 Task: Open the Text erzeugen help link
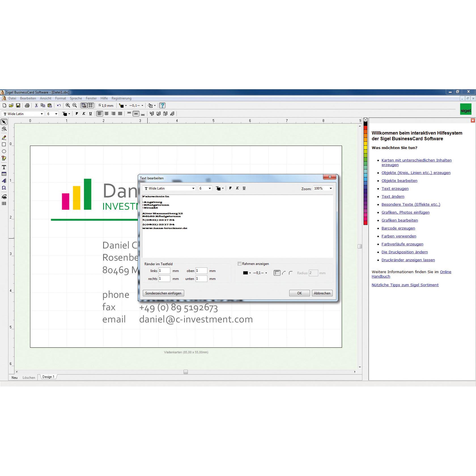click(x=395, y=189)
